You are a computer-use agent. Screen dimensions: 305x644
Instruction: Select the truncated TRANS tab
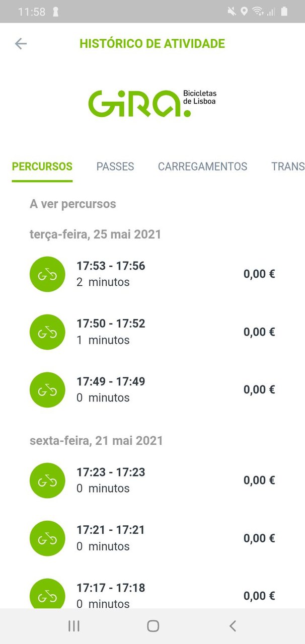(288, 167)
